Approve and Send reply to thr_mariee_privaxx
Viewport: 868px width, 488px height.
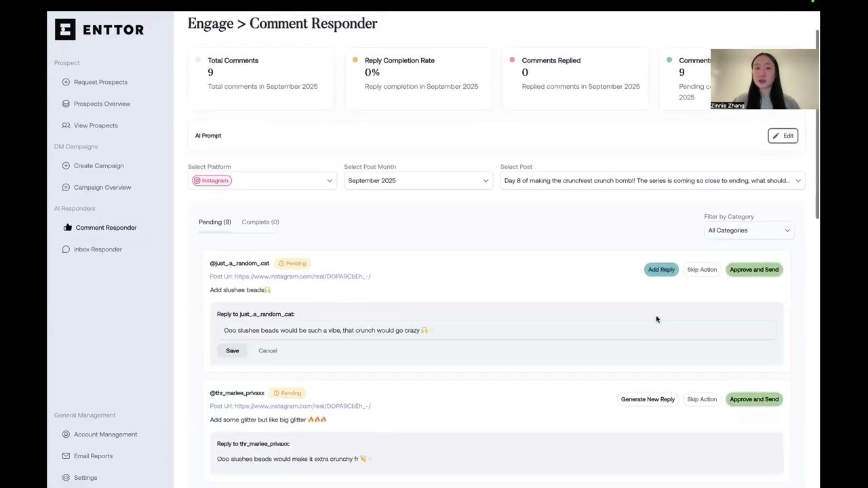point(754,399)
